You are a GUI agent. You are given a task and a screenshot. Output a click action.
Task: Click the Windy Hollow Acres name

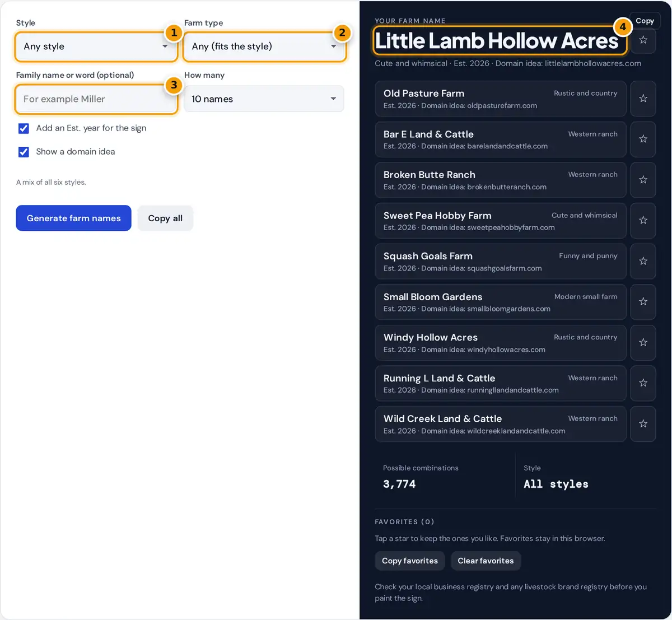point(431,338)
